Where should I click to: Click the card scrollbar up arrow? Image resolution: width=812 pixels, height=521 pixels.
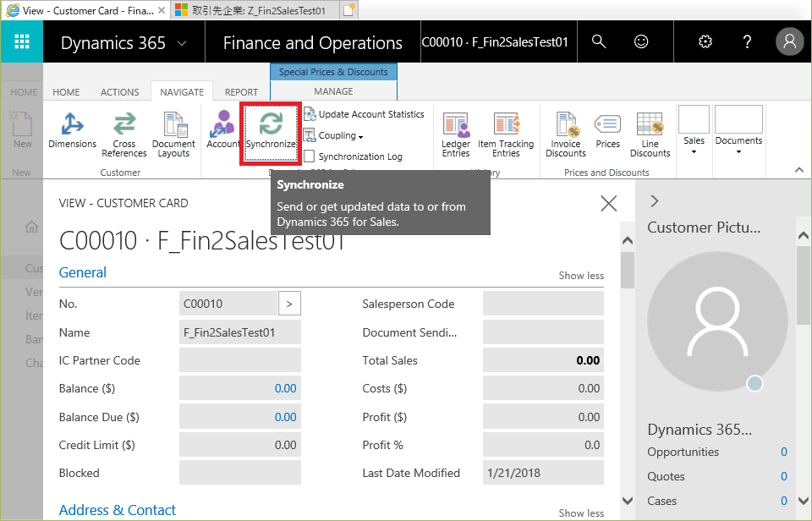click(627, 240)
